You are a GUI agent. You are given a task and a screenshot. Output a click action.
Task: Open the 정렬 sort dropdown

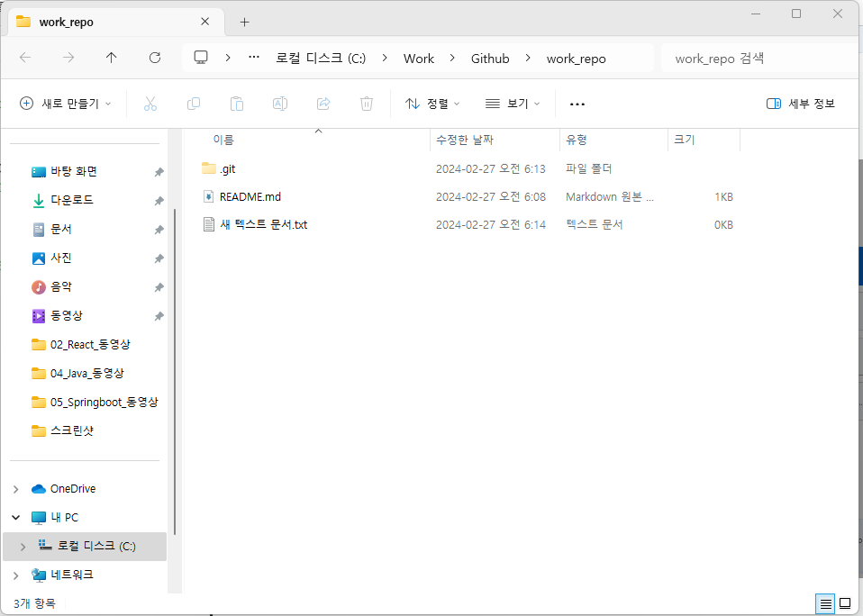(432, 104)
